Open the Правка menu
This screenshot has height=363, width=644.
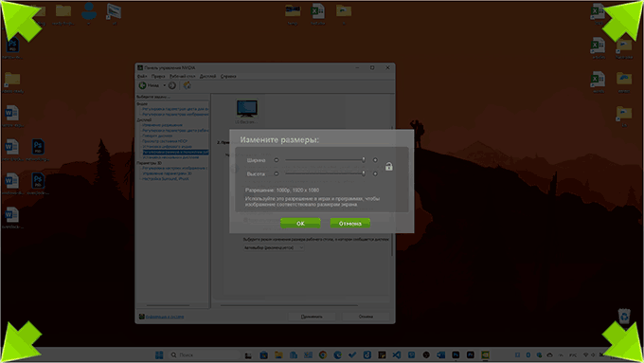point(158,76)
